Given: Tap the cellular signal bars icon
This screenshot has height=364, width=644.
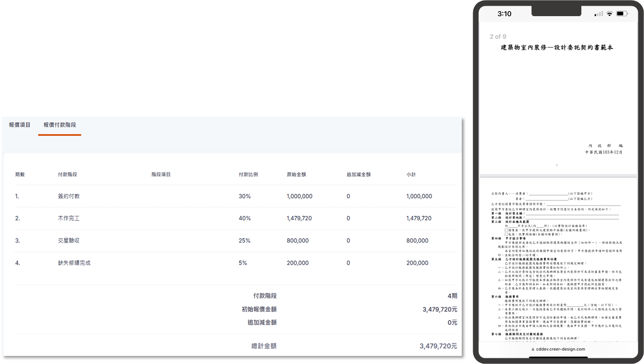Looking at the screenshot, I should pyautogui.click(x=599, y=14).
